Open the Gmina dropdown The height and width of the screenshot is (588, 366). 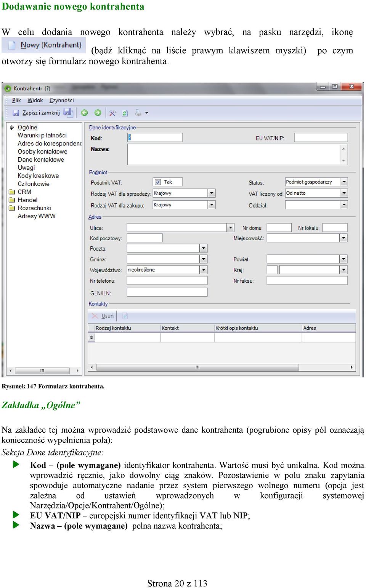click(204, 259)
